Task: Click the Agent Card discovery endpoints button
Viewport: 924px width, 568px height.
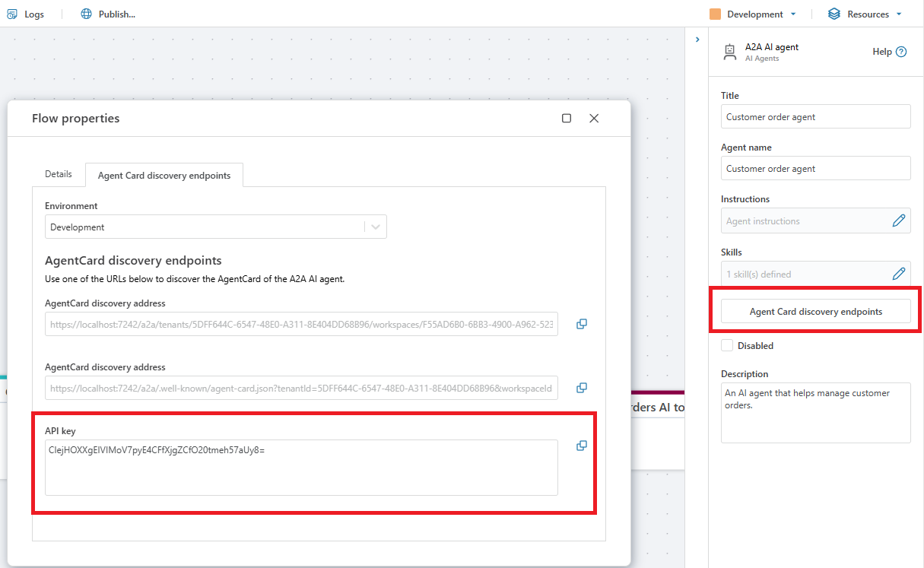Action: pos(815,312)
